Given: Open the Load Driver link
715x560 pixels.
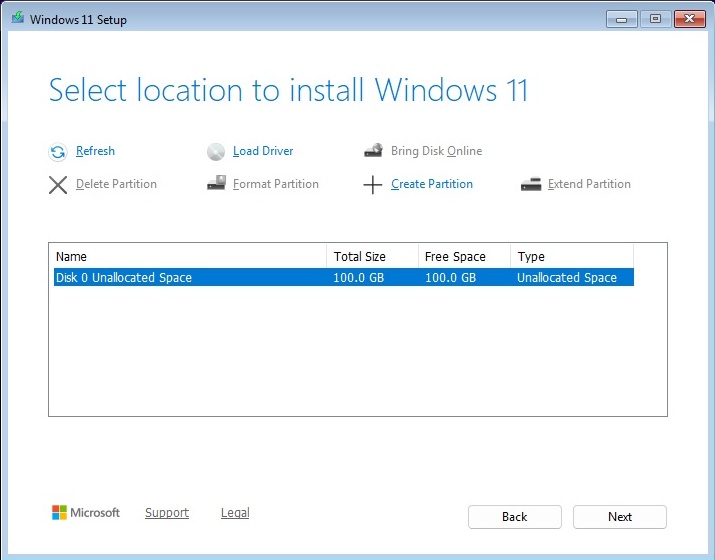Looking at the screenshot, I should (x=263, y=151).
